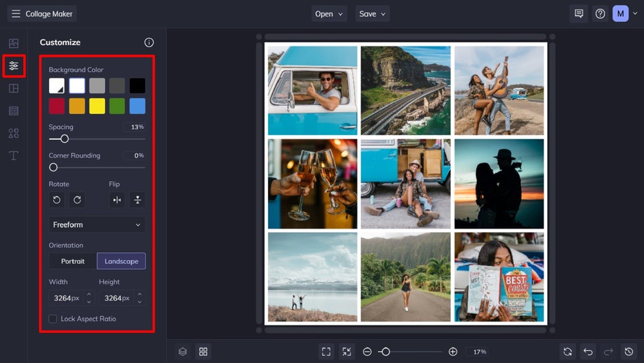Screen dimensions: 644x363
Task: Decrease Height with the down stepper
Action: click(140, 302)
